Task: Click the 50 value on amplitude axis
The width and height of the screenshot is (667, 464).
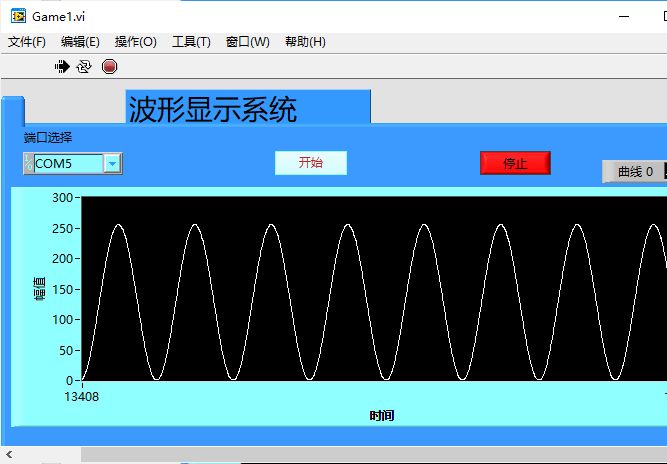Action: [66, 351]
